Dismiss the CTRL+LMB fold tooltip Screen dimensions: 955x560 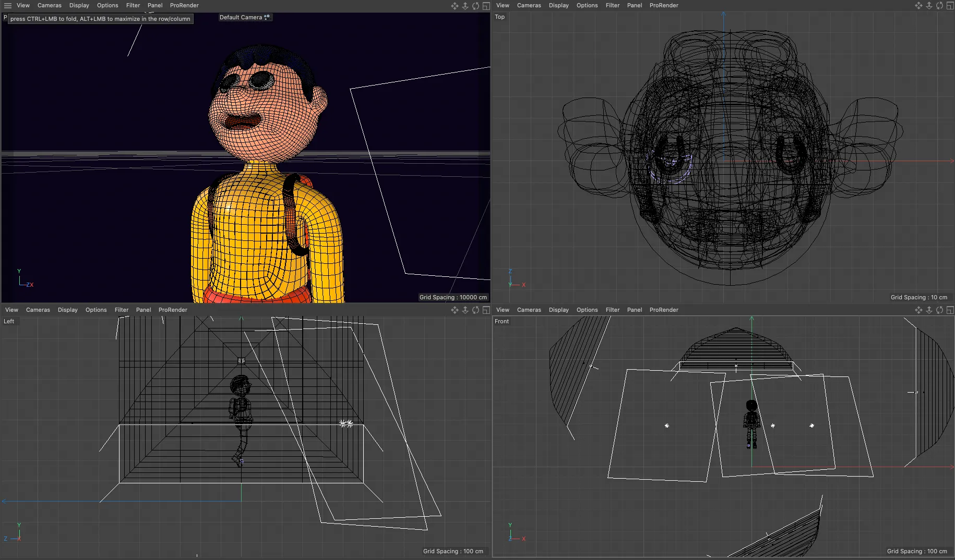tap(99, 18)
